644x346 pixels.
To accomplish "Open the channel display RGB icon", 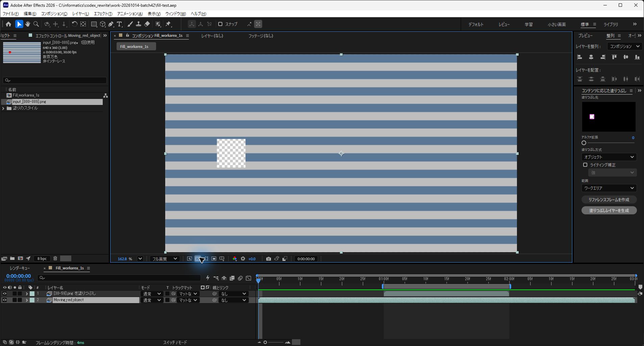I will pyautogui.click(x=235, y=259).
